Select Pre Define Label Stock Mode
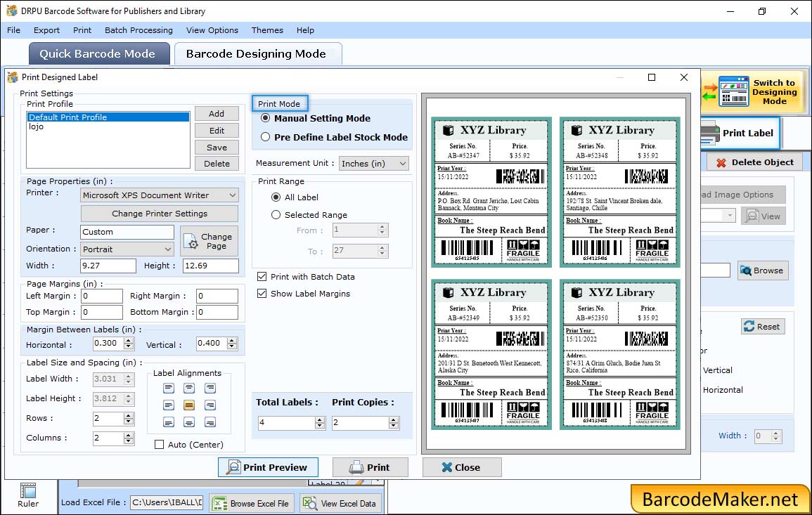The width and height of the screenshot is (812, 515). click(266, 137)
